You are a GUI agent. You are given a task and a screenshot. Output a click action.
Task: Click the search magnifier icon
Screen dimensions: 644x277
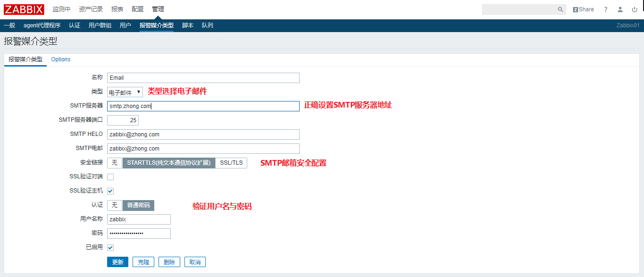(560, 9)
